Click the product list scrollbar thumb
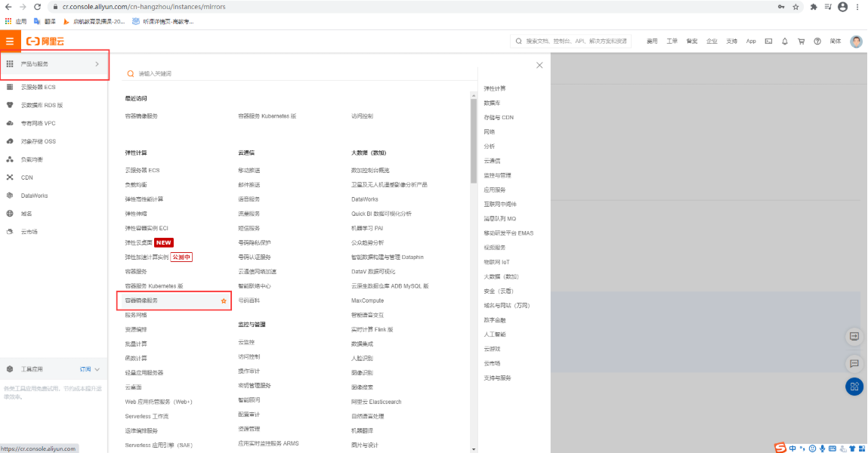Screen dimensions: 868x453 tap(474, 141)
